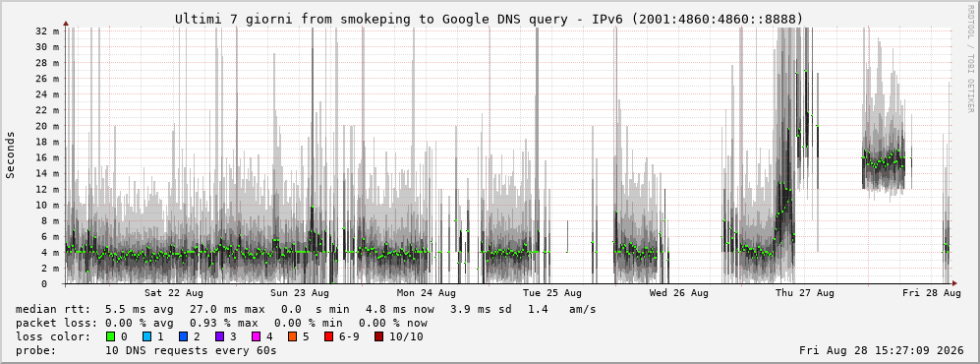
Task: Click the orange loss color 5 swatch
Action: 292,336
